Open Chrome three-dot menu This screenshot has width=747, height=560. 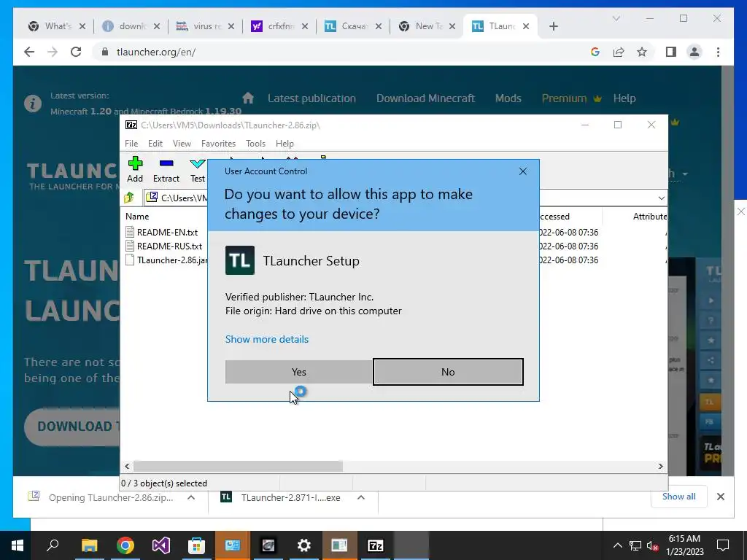pyautogui.click(x=718, y=52)
